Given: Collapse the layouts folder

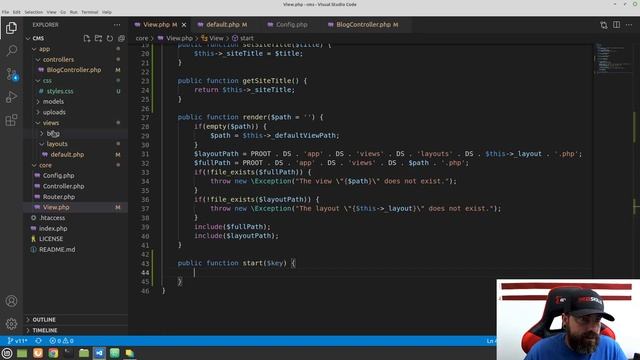Looking at the screenshot, I should pos(57,144).
